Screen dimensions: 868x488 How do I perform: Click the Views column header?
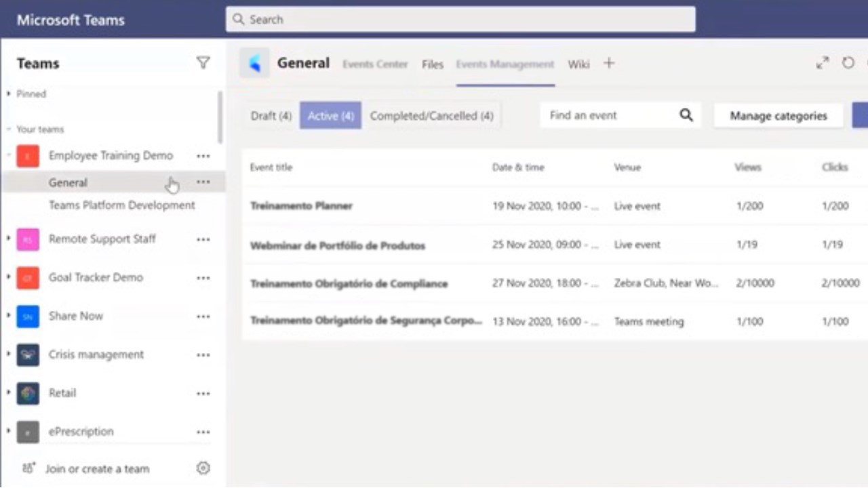click(x=748, y=167)
